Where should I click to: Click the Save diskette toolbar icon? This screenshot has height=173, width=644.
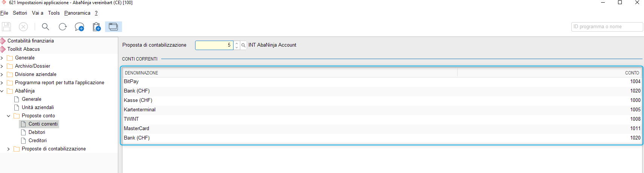tap(6, 27)
